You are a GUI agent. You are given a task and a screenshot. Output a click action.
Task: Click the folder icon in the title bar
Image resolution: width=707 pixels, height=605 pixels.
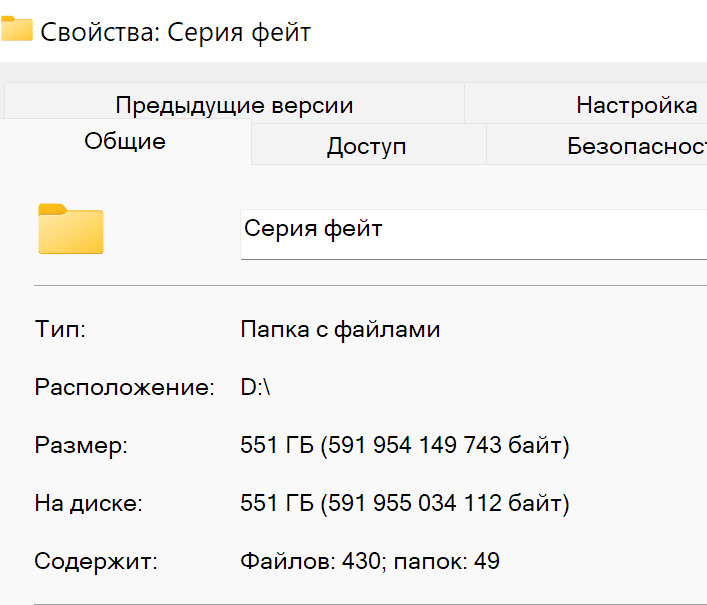tap(16, 30)
